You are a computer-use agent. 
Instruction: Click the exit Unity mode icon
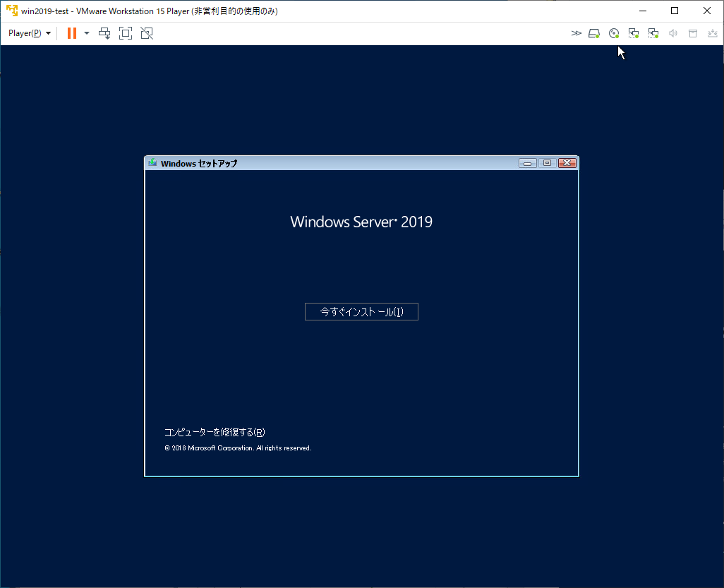147,32
